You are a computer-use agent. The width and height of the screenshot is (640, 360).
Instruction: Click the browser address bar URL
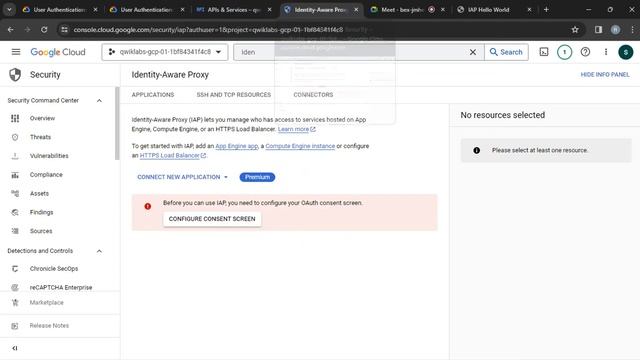[208, 29]
